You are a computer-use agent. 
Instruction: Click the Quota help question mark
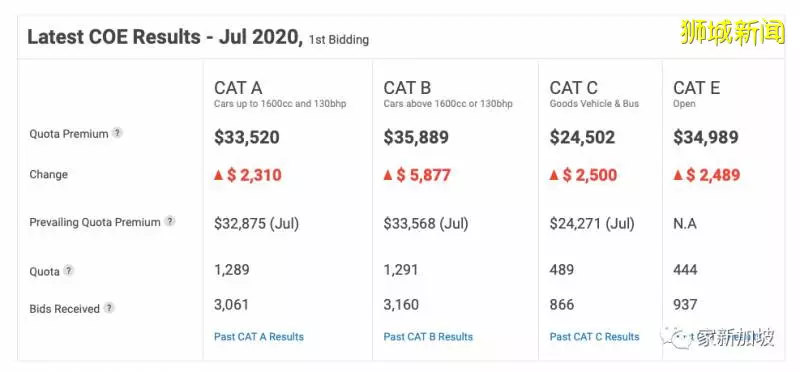coord(69,270)
